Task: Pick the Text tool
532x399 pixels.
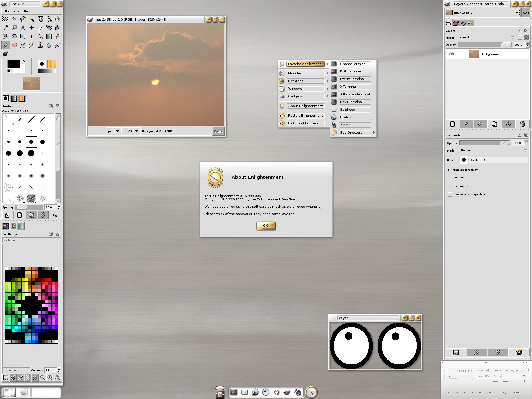Action: click(x=31, y=36)
